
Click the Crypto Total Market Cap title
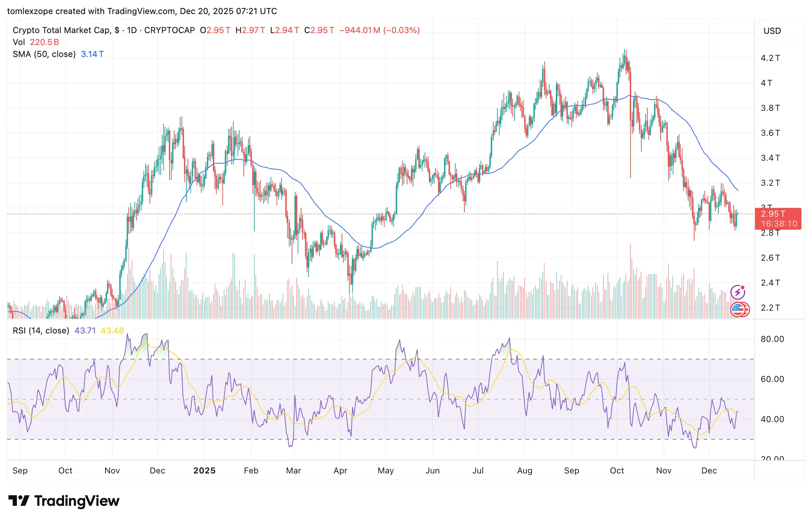click(x=62, y=30)
